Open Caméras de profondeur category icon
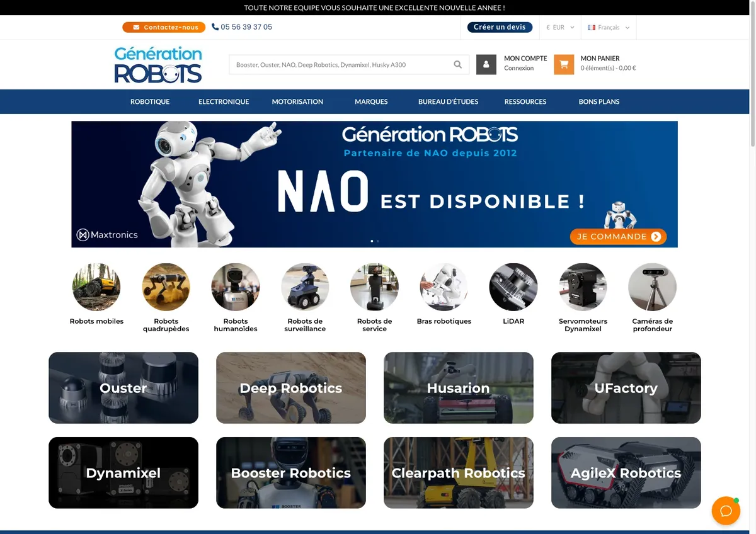The height and width of the screenshot is (534, 756). 653,287
